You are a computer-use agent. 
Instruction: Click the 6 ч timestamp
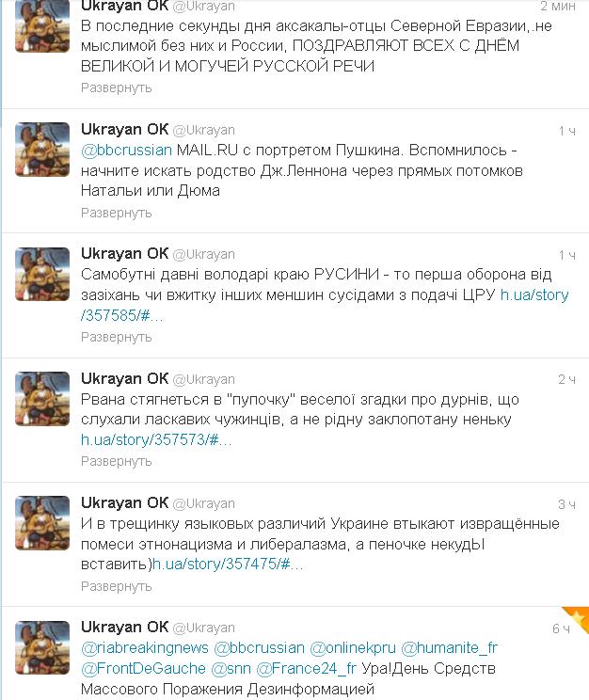pyautogui.click(x=561, y=629)
